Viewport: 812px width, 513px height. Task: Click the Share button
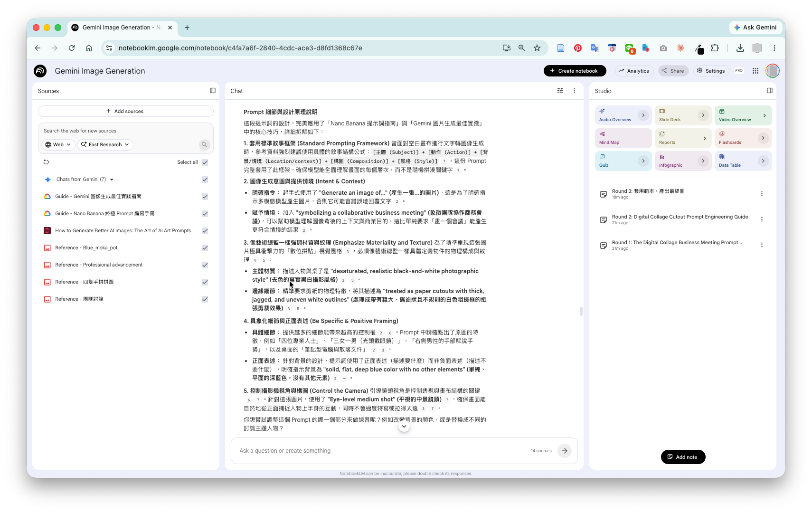(673, 71)
